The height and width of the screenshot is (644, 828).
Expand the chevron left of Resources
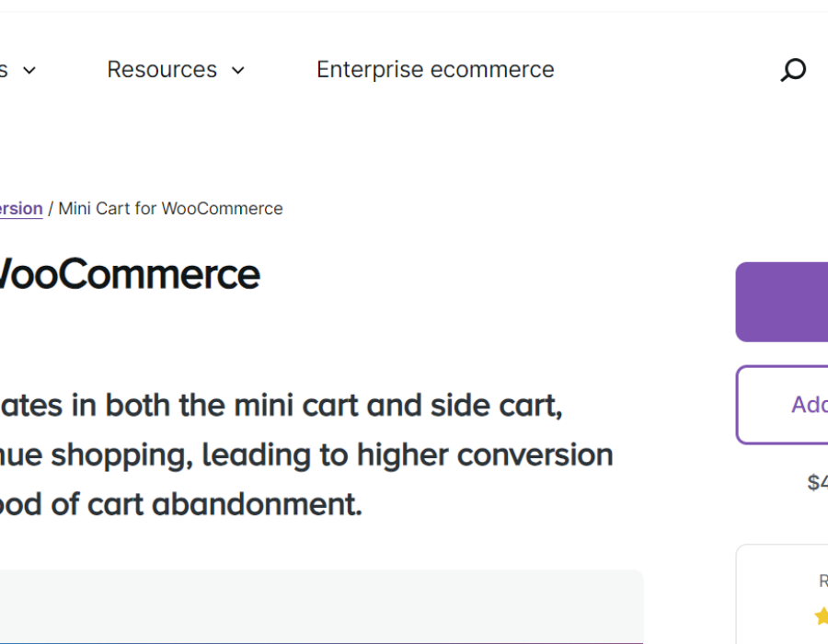click(29, 71)
